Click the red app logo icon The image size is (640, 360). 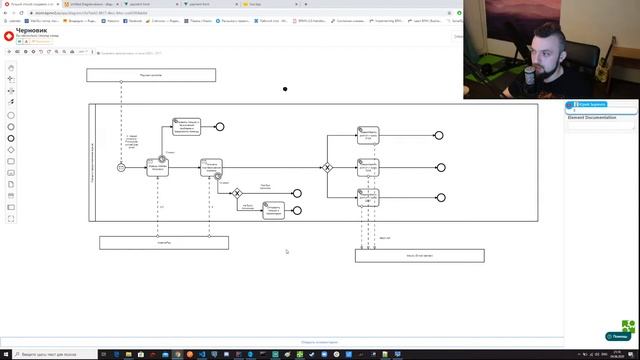click(x=9, y=36)
